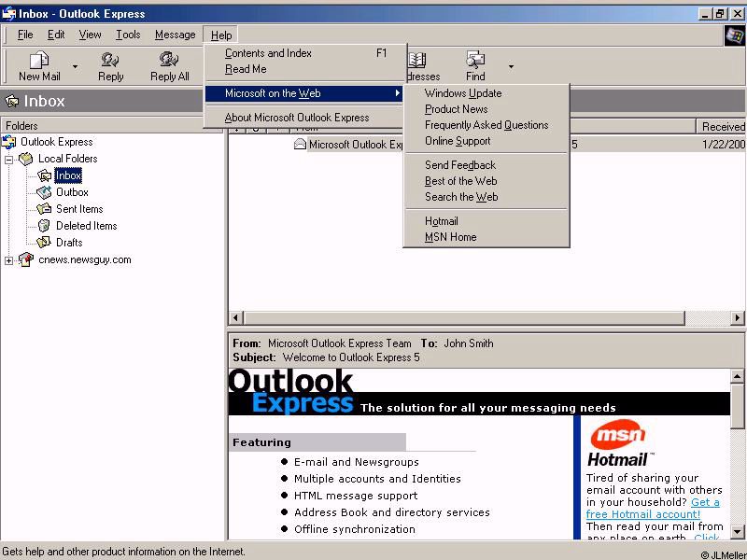Open About Microsoft Outlook Express menu item

click(297, 118)
